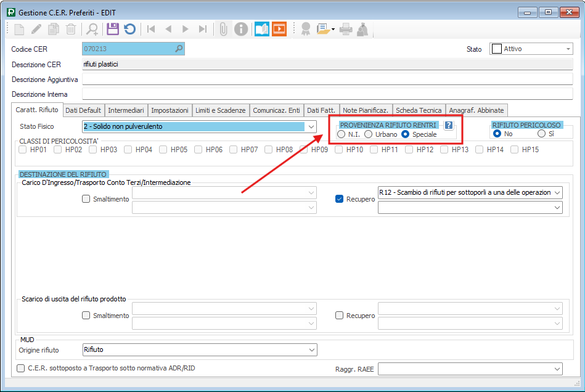Click the Descrizione Aggiuntiva text field
This screenshot has width=585, height=392.
(x=327, y=80)
